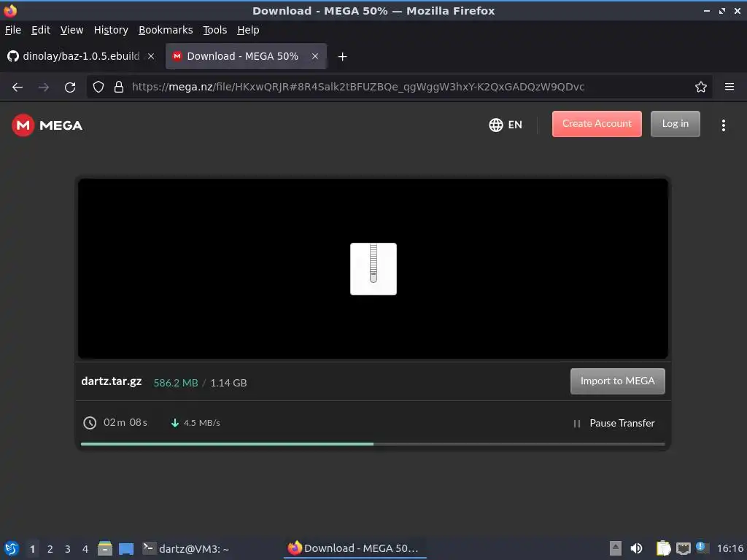Viewport: 747px width, 560px height.
Task: Open the Firefox hamburger menu
Action: tap(729, 87)
